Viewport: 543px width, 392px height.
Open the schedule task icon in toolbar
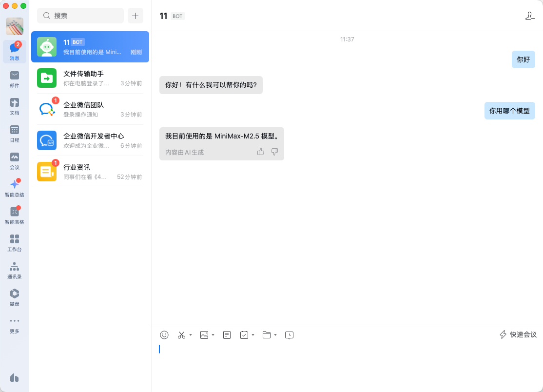[244, 335]
